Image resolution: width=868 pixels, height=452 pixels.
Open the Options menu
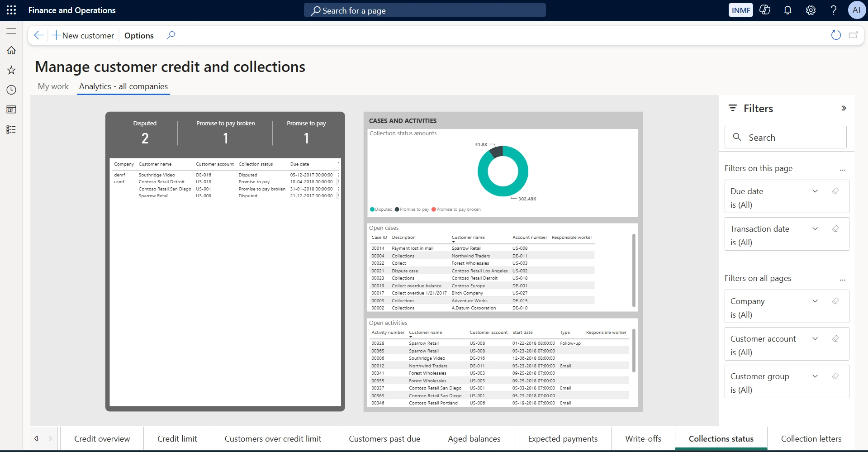point(139,35)
